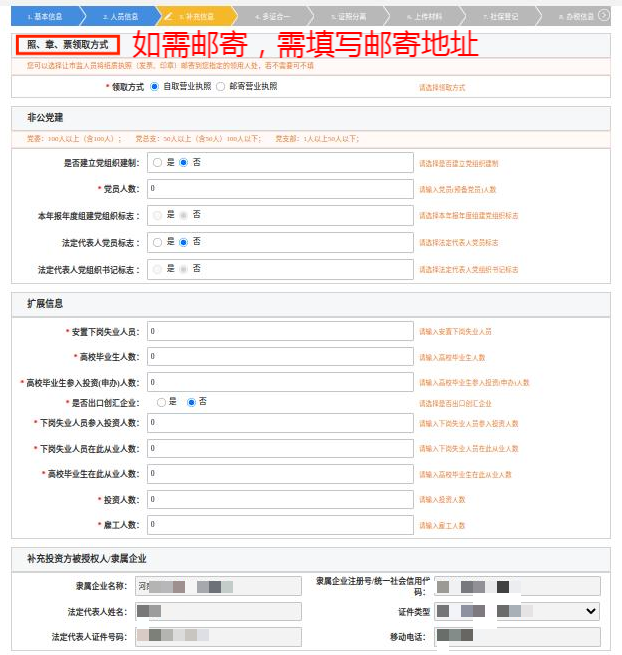The width and height of the screenshot is (622, 655).
Task: Click the 照、章、票领取方式 heading
Action: coord(68,45)
